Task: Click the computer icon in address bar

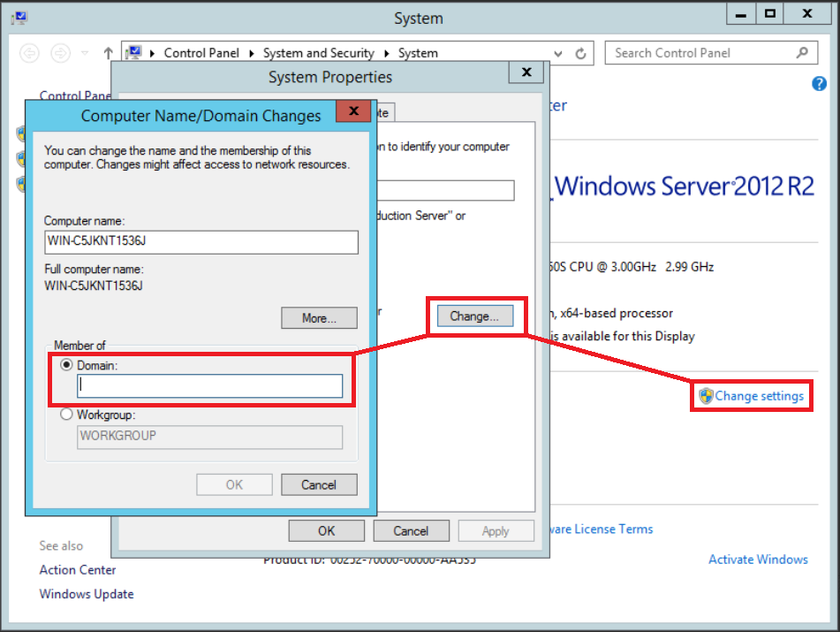Action: [x=133, y=53]
